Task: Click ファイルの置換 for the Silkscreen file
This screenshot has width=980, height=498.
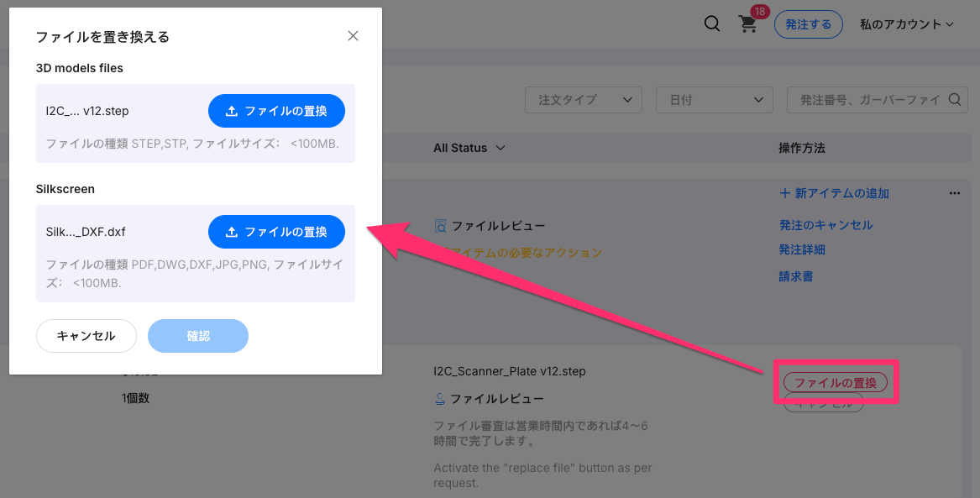Action: 276,232
